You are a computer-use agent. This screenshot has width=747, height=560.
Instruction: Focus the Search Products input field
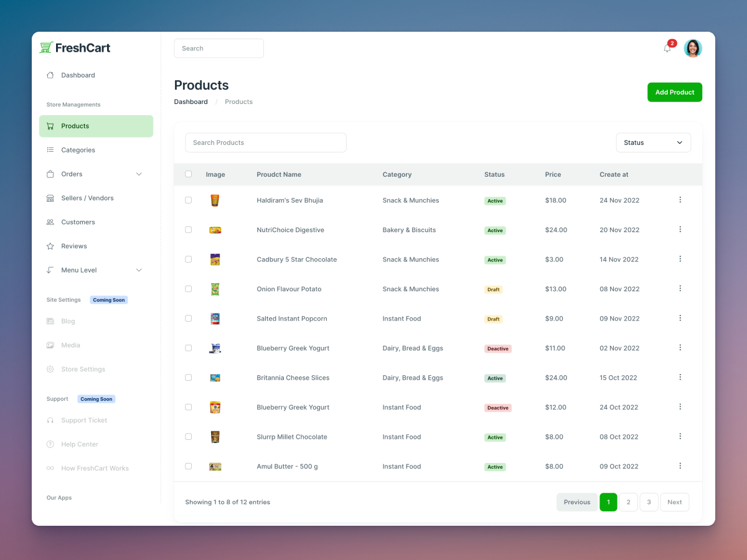(x=265, y=142)
